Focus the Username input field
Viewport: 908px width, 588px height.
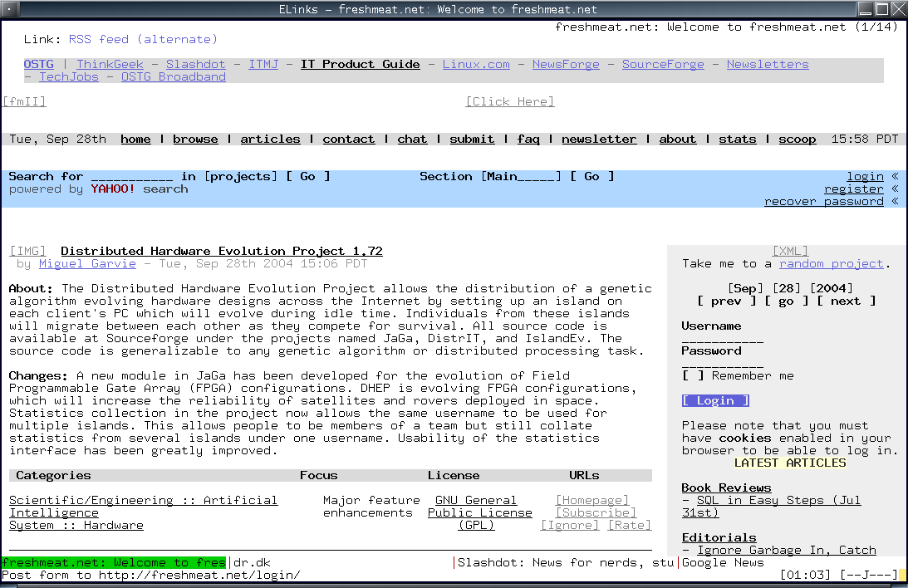tap(723, 339)
